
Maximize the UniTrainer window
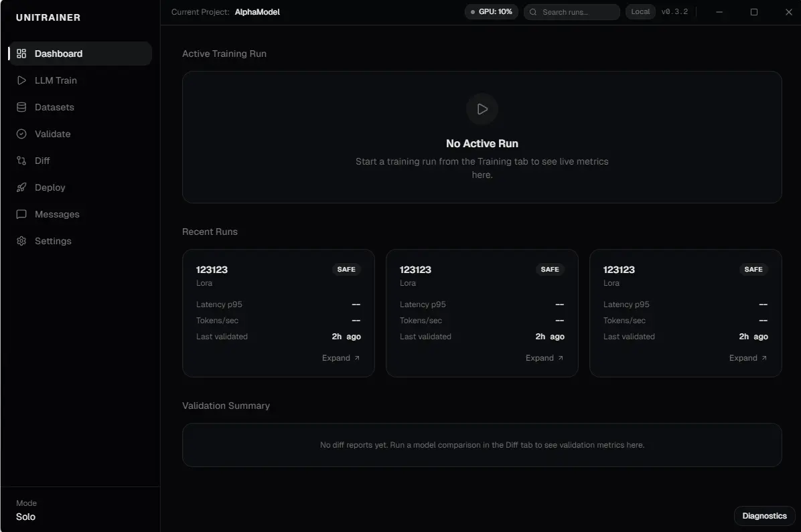754,12
